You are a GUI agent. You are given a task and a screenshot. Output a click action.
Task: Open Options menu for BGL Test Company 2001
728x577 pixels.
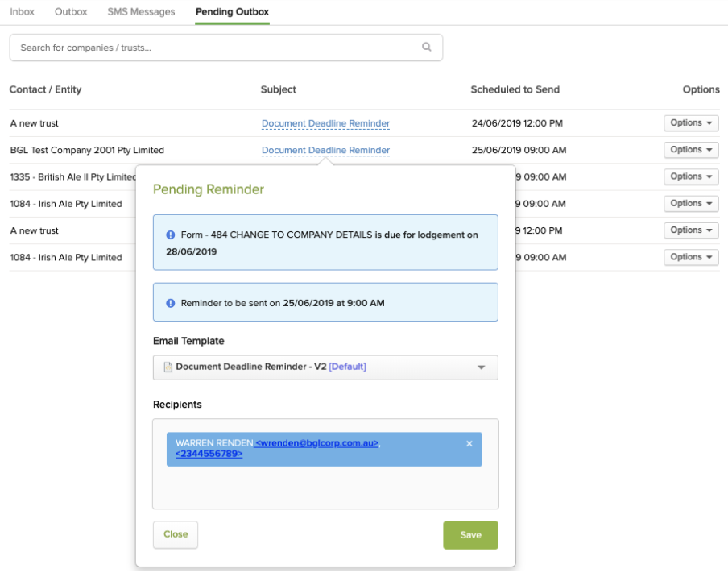tap(691, 150)
